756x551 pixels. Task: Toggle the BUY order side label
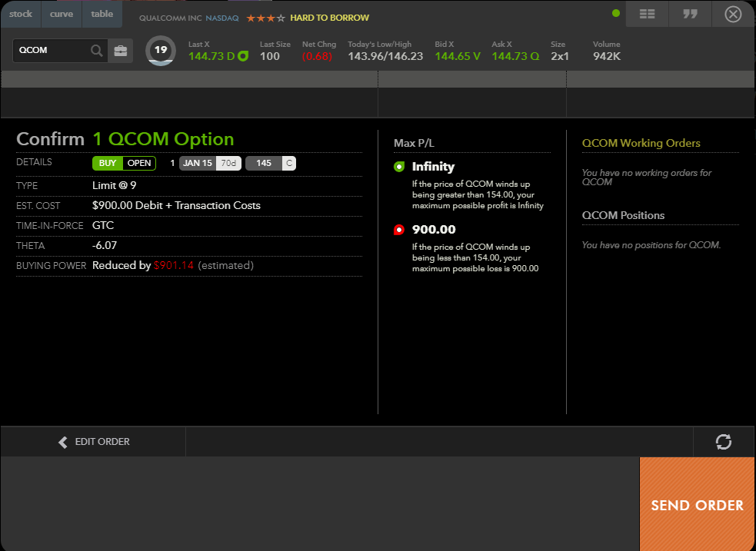pos(108,163)
